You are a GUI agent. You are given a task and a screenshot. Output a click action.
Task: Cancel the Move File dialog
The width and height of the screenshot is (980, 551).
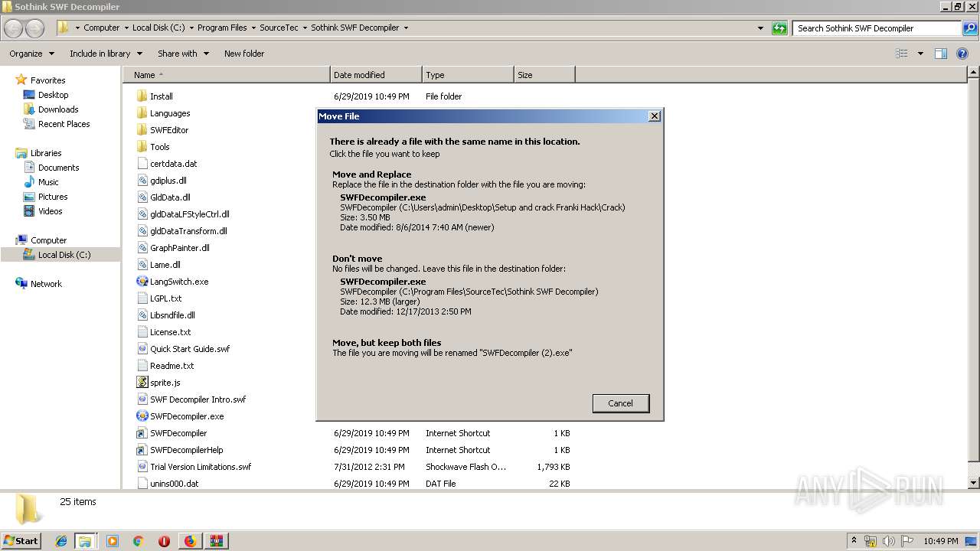[620, 403]
